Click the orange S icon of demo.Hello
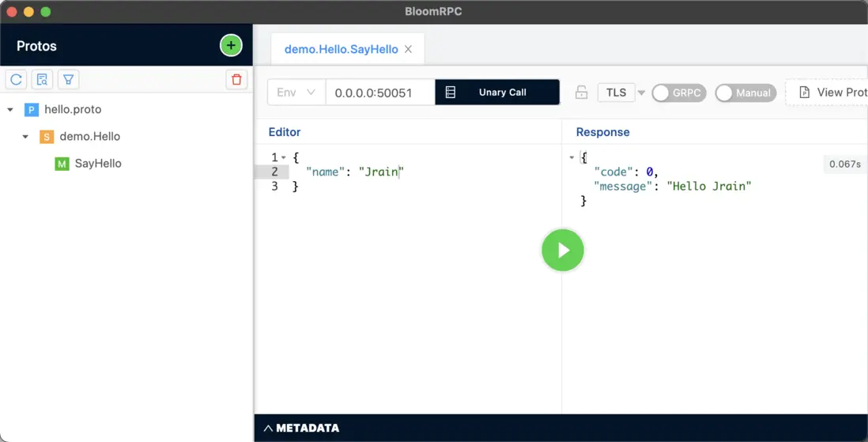 point(47,136)
